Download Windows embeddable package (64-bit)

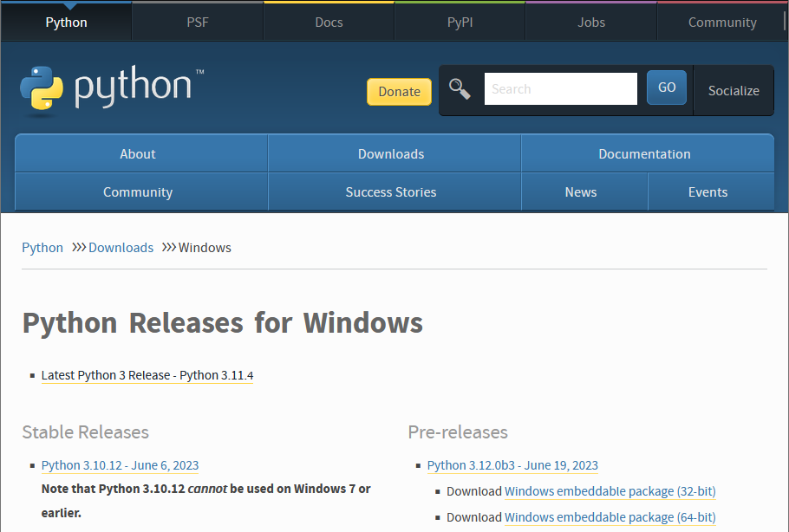tap(610, 517)
